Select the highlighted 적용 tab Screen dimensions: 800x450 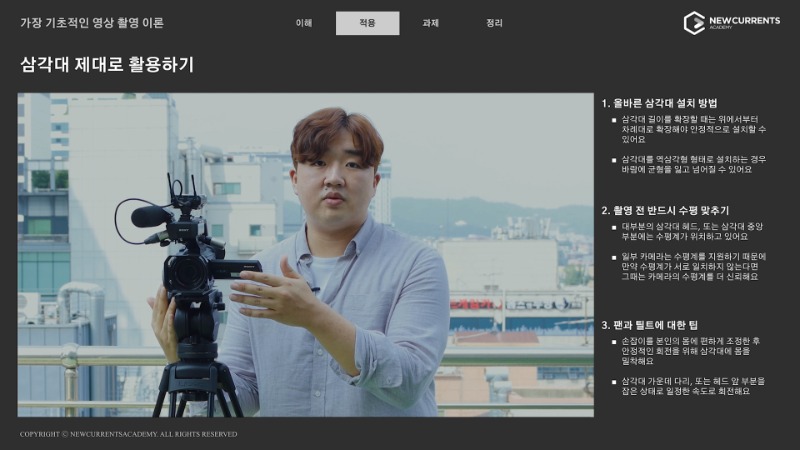(x=367, y=23)
